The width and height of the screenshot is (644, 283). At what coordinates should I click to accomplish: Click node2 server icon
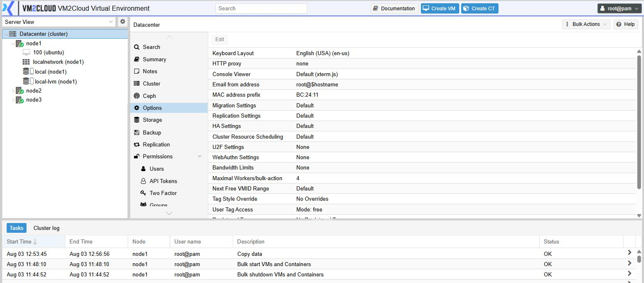click(x=19, y=90)
